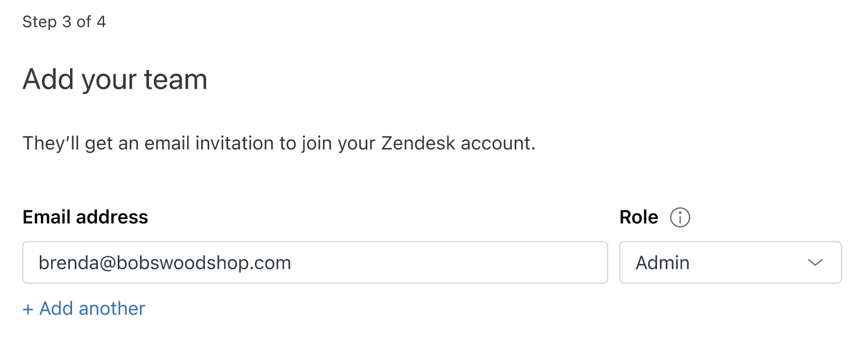Click the Add another link

pyautogui.click(x=84, y=309)
